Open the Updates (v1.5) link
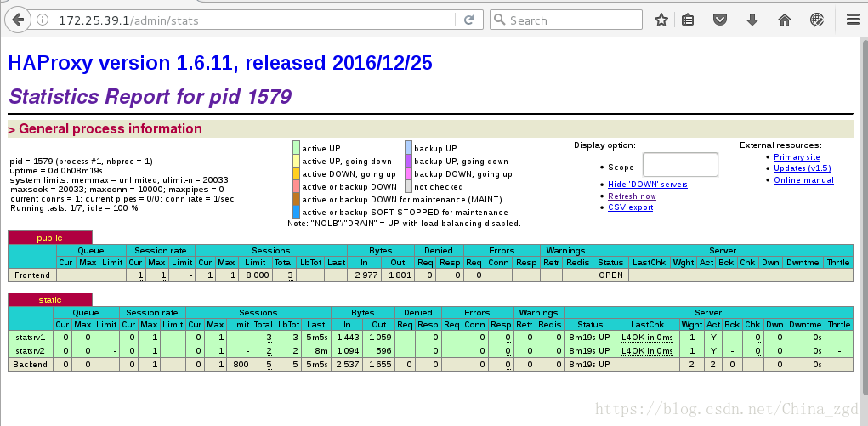 803,168
